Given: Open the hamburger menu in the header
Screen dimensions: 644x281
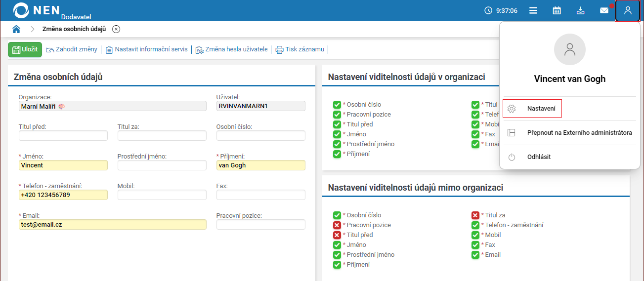Looking at the screenshot, I should 533,10.
